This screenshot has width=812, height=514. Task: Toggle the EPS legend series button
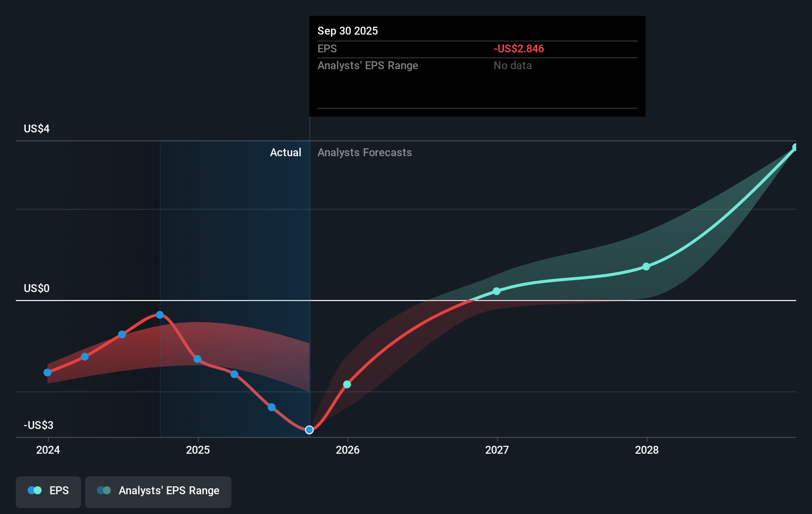pyautogui.click(x=48, y=491)
